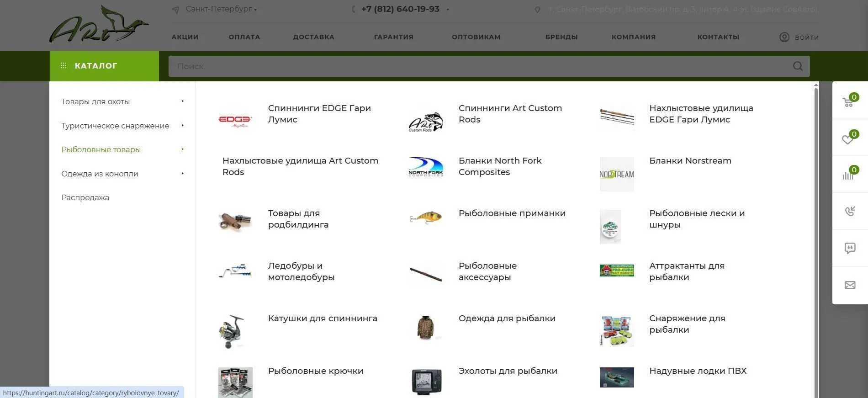This screenshot has width=868, height=398.
Task: Open the product comparison bars icon
Action: tap(848, 175)
